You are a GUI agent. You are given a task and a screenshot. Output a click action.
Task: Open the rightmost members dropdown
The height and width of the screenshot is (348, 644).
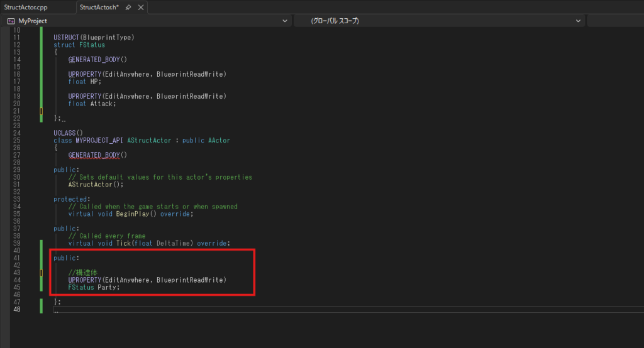point(615,21)
